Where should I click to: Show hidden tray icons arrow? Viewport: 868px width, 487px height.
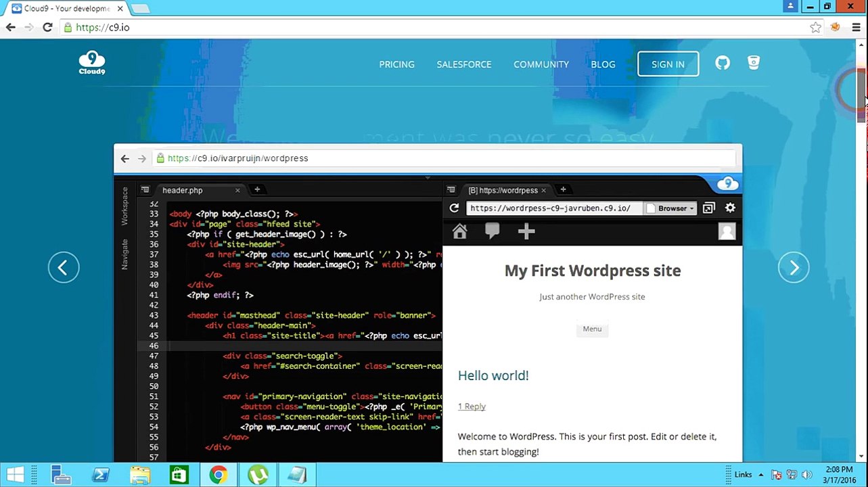coord(761,475)
